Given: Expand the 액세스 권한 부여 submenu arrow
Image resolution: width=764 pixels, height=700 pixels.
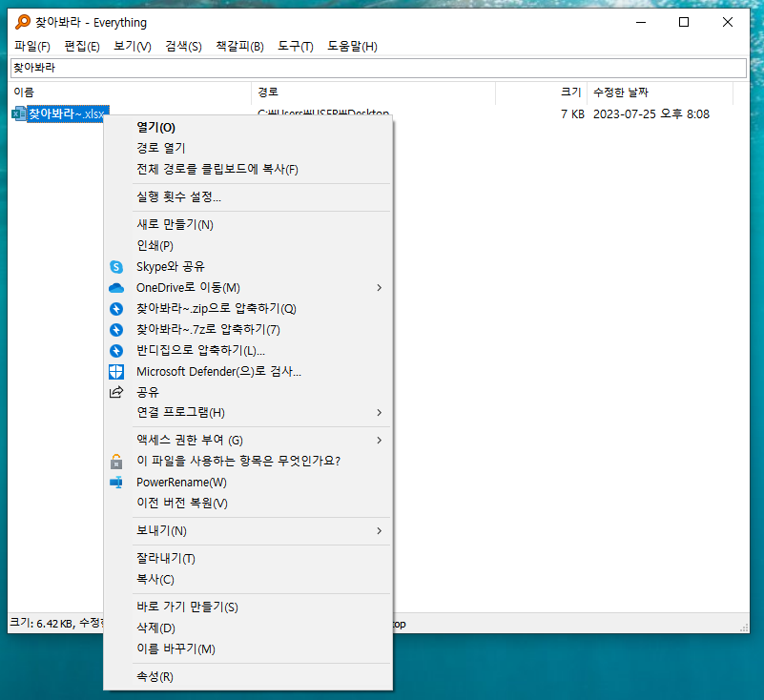Looking at the screenshot, I should click(x=379, y=441).
